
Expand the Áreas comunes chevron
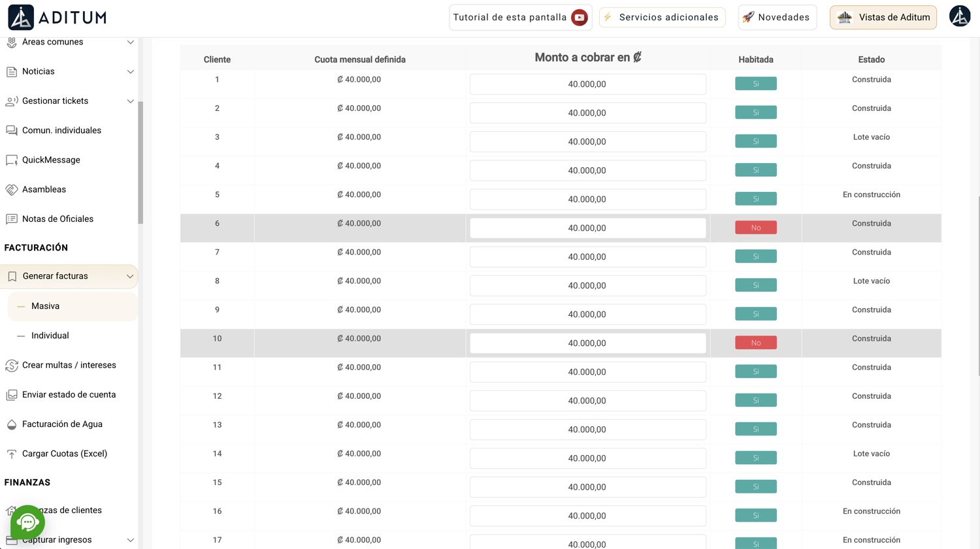tap(131, 42)
